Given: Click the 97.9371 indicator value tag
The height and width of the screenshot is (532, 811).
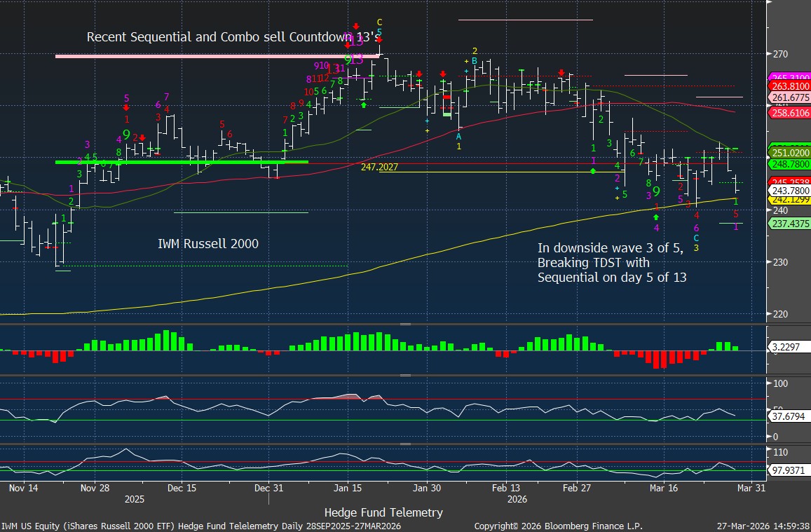Looking at the screenshot, I should (x=790, y=470).
